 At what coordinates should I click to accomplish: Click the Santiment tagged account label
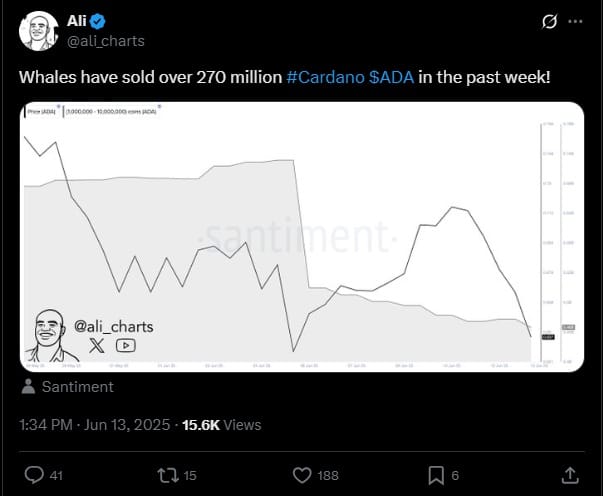(x=78, y=387)
